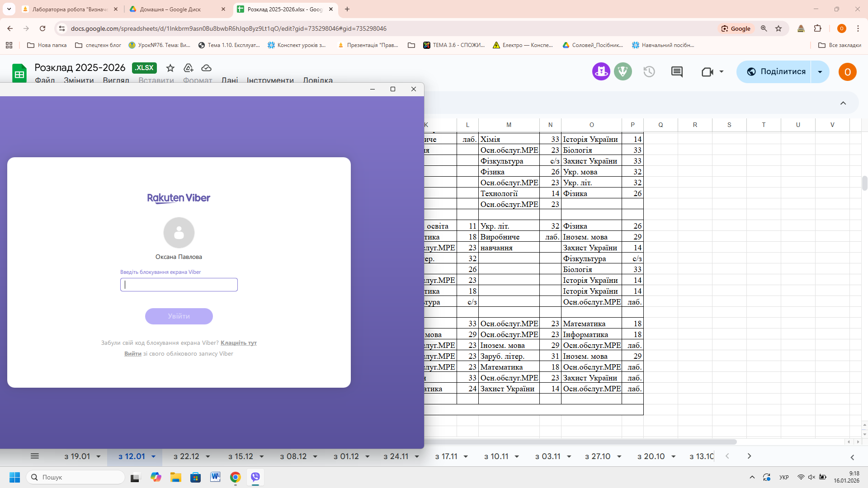Star the Розклад 2025-2026 document
This screenshot has height=488, width=868.
(170, 68)
